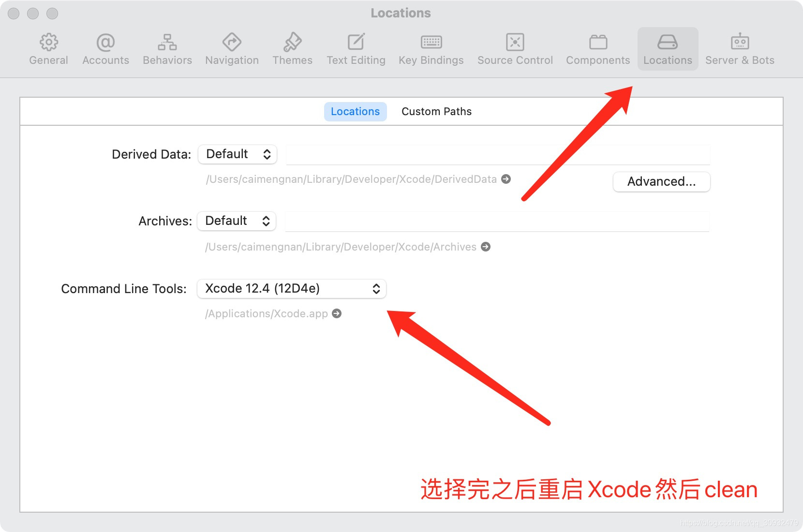Click the DerivedData path text
The width and height of the screenshot is (803, 532).
pyautogui.click(x=351, y=179)
